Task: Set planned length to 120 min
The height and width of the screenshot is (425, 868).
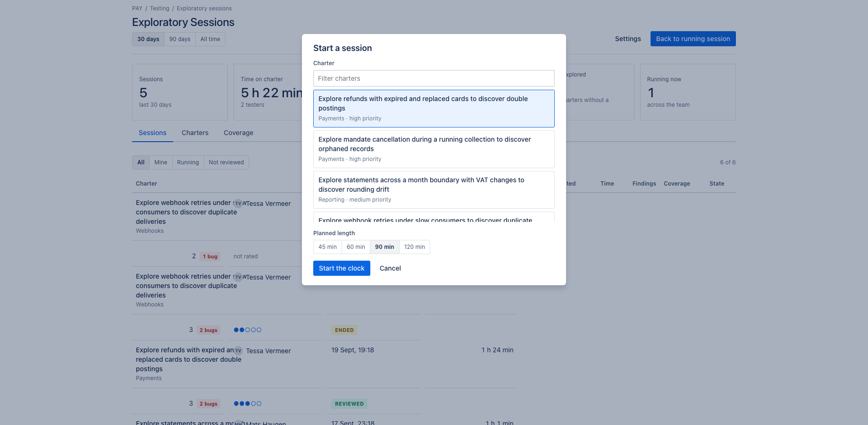Action: pyautogui.click(x=415, y=247)
